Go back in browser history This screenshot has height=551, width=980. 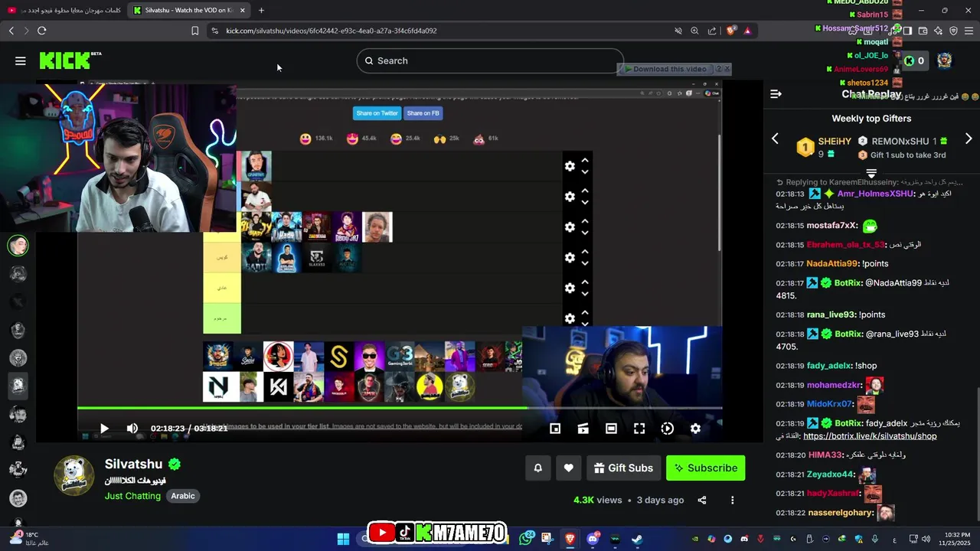(x=11, y=31)
